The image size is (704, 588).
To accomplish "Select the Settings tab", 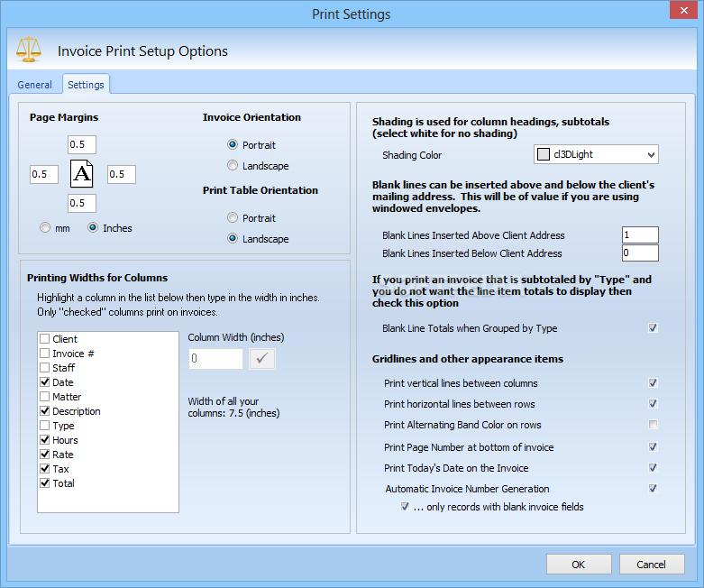I will [86, 85].
